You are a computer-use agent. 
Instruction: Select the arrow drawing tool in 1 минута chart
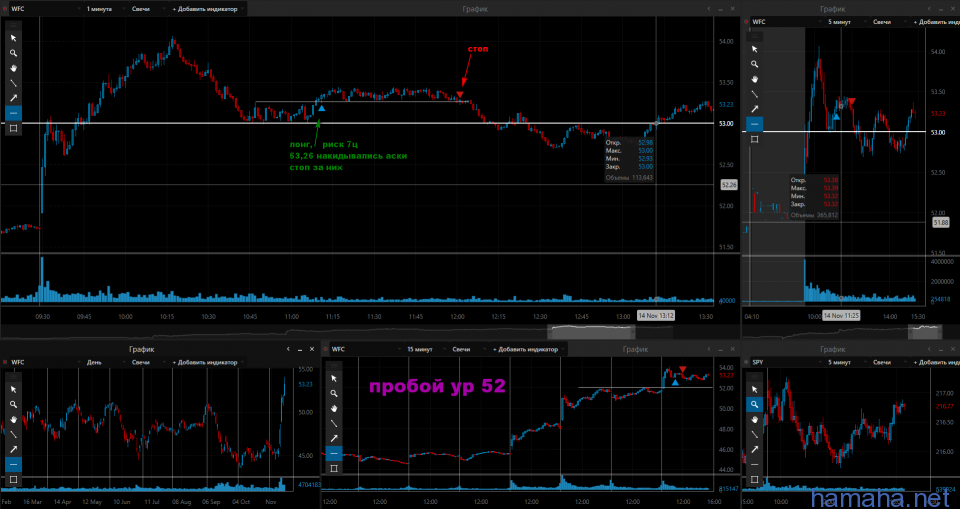point(13,98)
